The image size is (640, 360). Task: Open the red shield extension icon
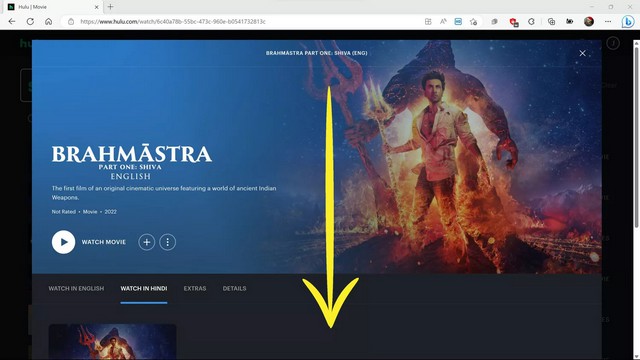coord(513,22)
